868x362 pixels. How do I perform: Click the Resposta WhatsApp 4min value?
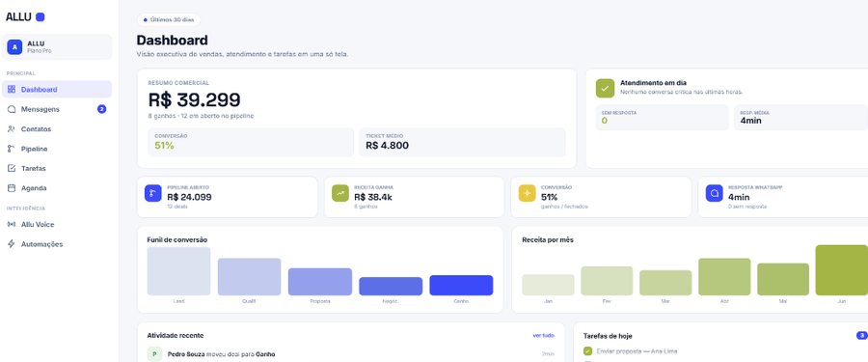pyautogui.click(x=739, y=197)
